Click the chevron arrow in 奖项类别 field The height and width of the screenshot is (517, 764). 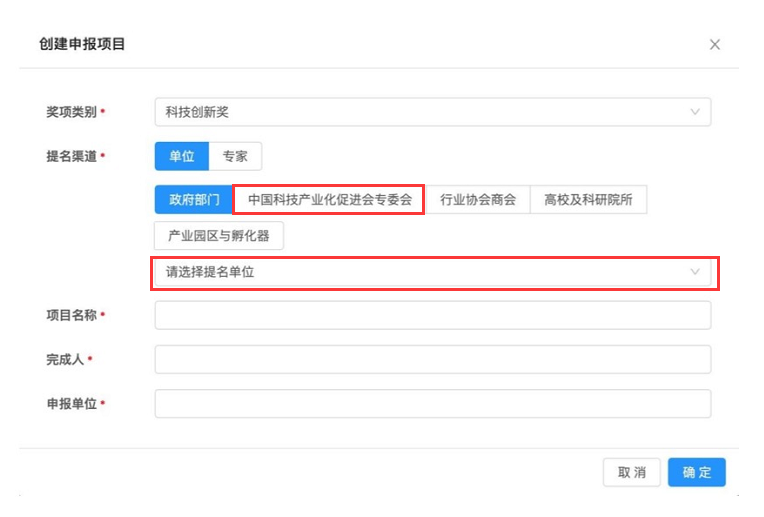[695, 112]
